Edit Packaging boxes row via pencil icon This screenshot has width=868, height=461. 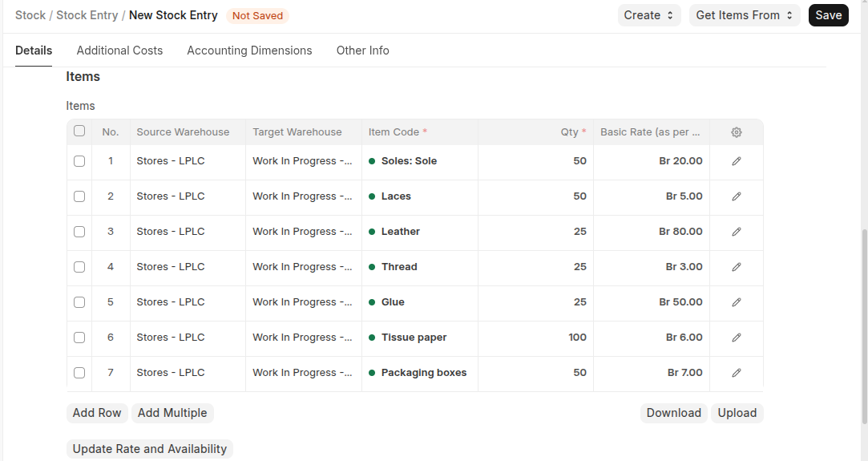737,373
